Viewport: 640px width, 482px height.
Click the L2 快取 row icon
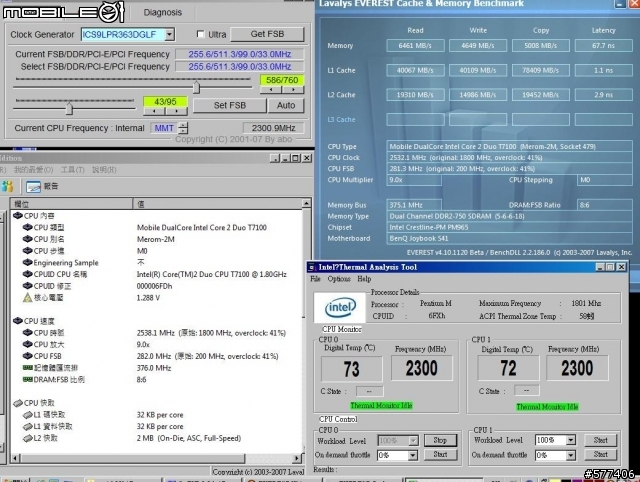[x=27, y=438]
